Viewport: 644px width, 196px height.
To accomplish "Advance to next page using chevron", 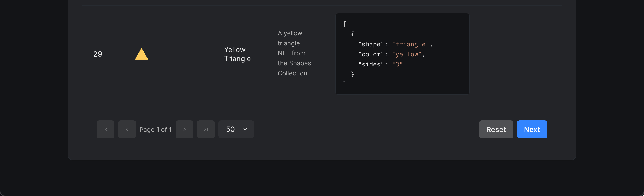I will 184,129.
